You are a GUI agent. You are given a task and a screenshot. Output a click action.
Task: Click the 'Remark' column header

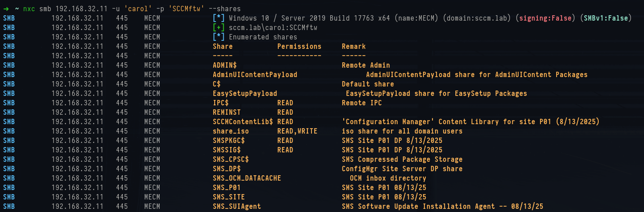coord(354,47)
